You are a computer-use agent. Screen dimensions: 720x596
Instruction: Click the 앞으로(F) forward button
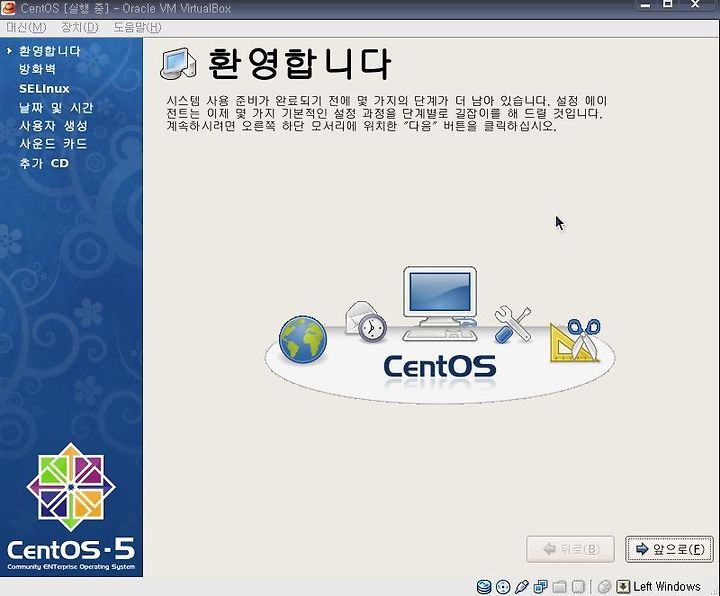point(669,549)
